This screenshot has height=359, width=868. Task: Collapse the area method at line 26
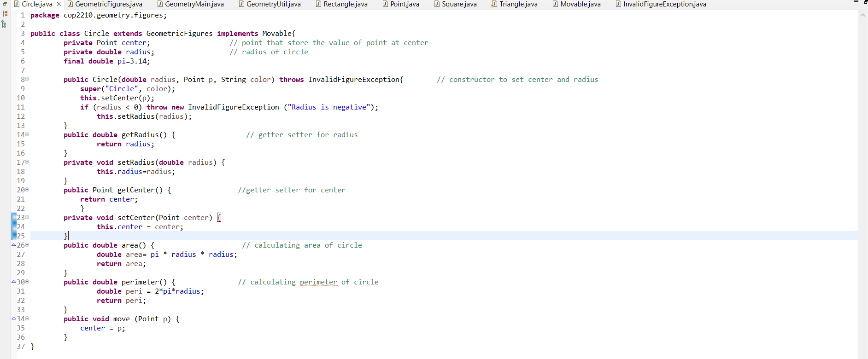point(27,245)
